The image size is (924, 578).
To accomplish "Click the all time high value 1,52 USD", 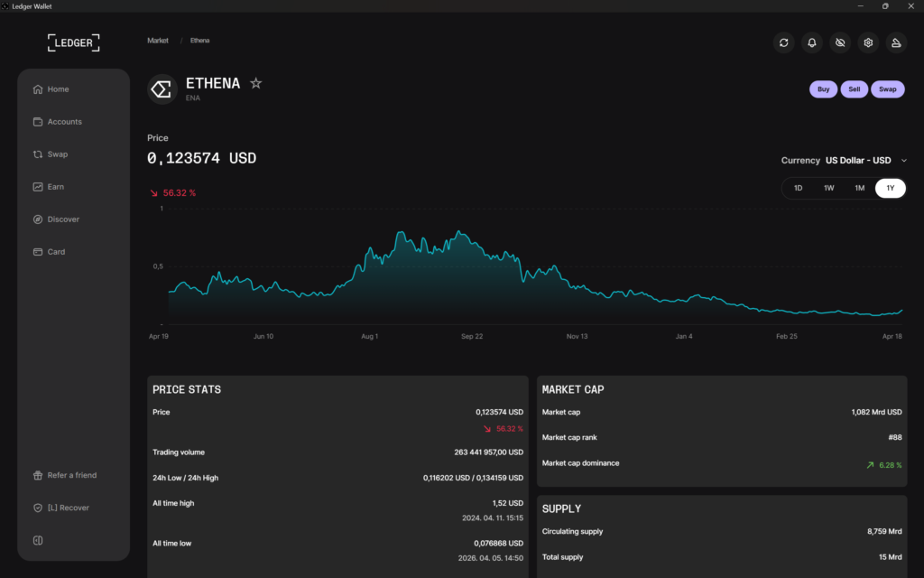I will click(x=507, y=503).
